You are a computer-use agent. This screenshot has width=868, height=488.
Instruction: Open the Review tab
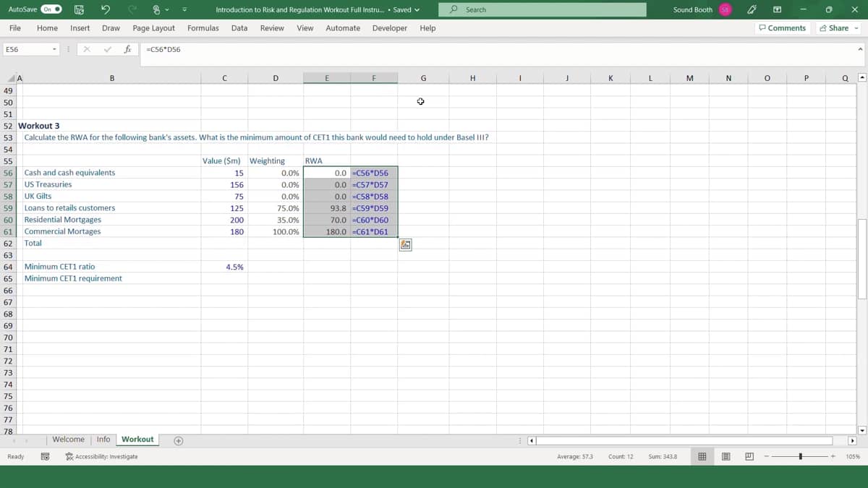click(272, 28)
